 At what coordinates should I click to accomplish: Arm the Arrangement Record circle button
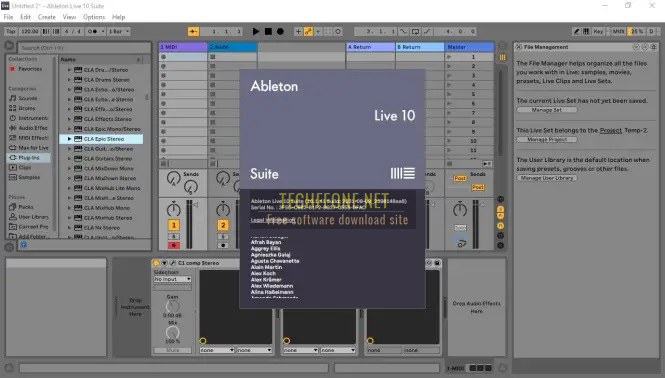tap(280, 31)
